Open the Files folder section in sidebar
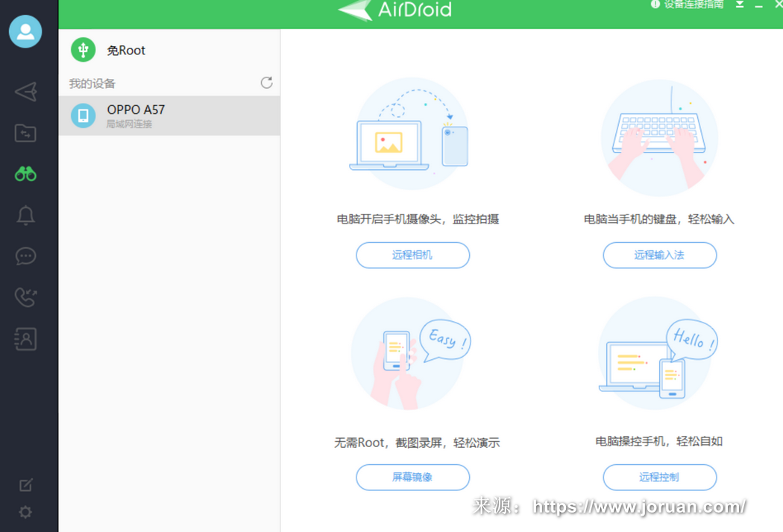Image resolution: width=783 pixels, height=532 pixels. tap(25, 133)
